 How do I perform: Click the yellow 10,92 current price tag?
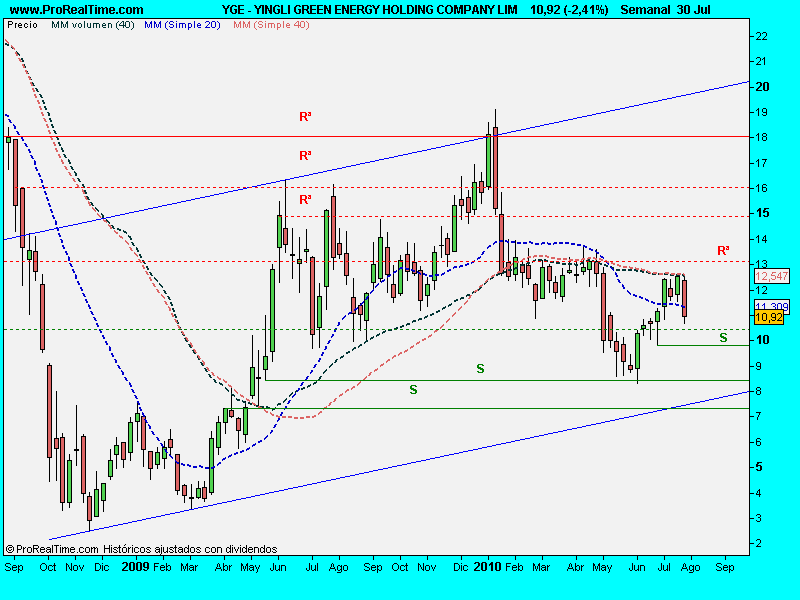769,317
